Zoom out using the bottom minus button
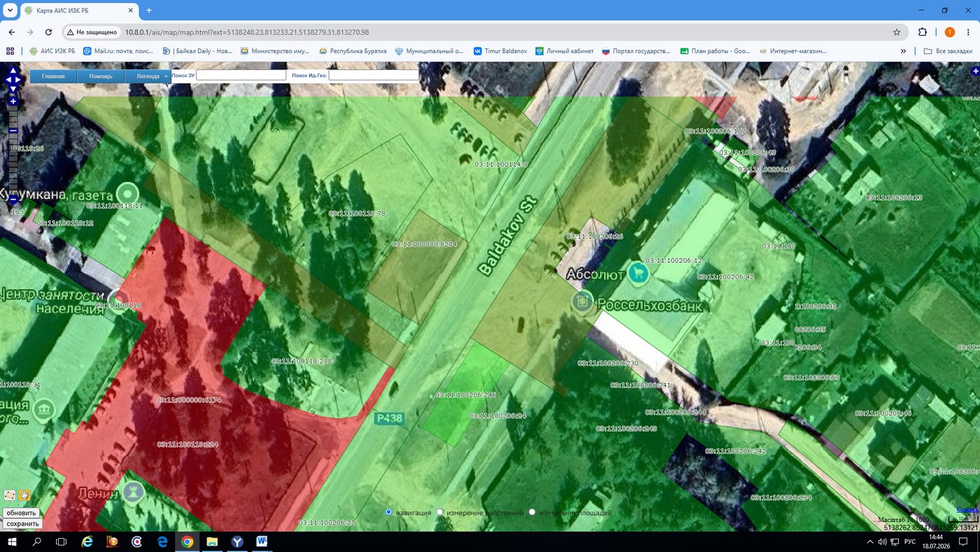This screenshot has height=552, width=980. tap(13, 200)
